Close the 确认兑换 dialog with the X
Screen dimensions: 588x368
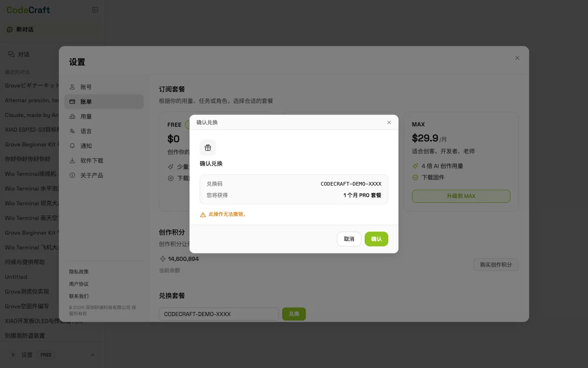389,122
